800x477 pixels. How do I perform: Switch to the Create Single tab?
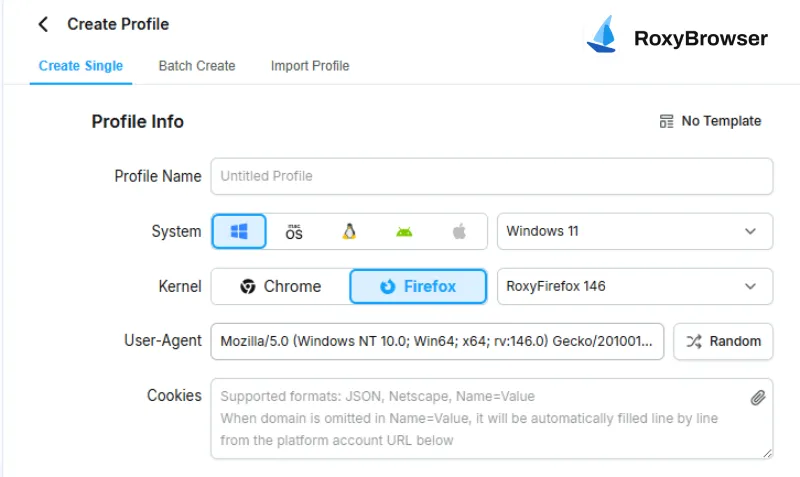(81, 66)
